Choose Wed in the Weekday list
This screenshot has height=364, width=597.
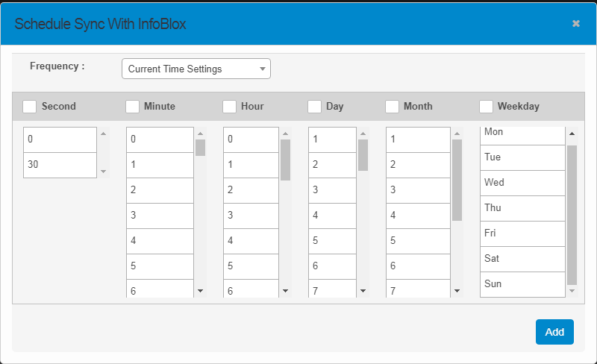pyautogui.click(x=522, y=183)
